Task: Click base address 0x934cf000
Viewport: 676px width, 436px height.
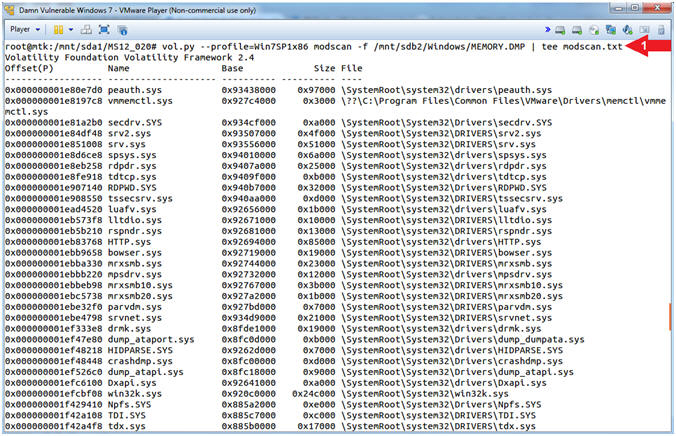Action: (x=248, y=122)
